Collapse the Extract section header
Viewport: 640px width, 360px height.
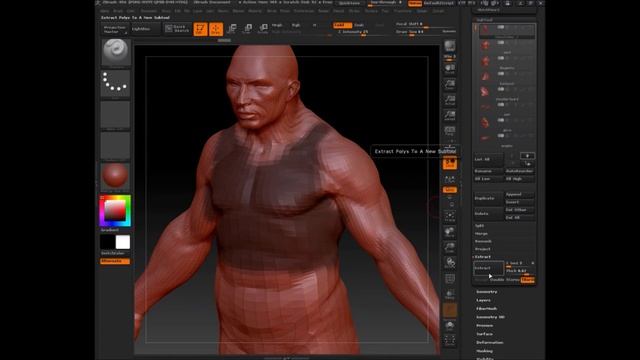[482, 257]
